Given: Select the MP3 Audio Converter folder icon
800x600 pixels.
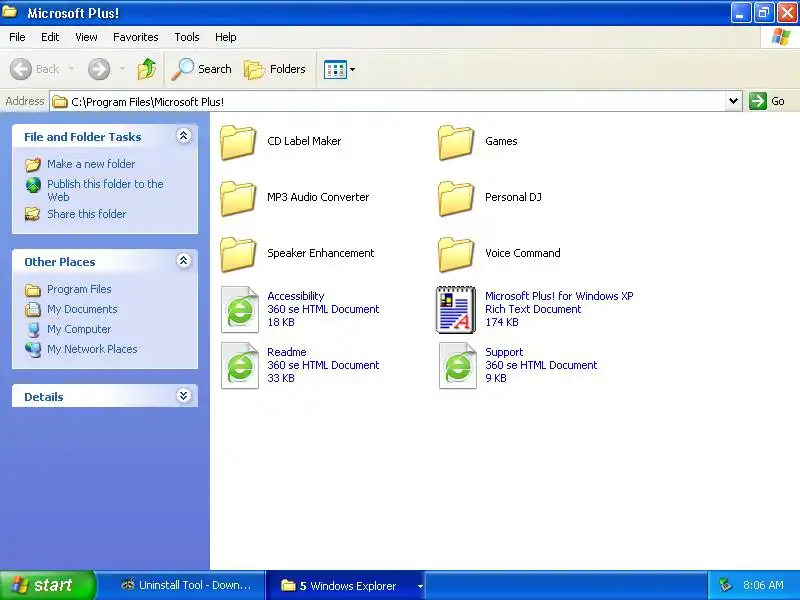Looking at the screenshot, I should click(x=238, y=198).
